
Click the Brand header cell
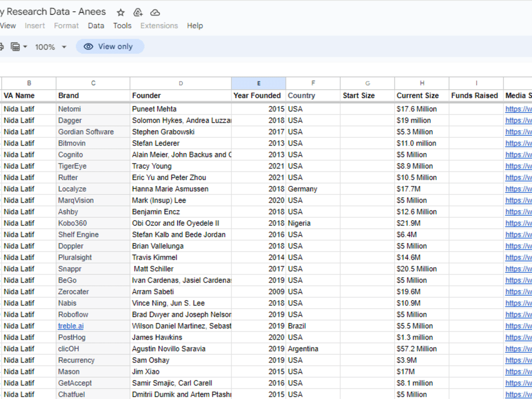93,95
